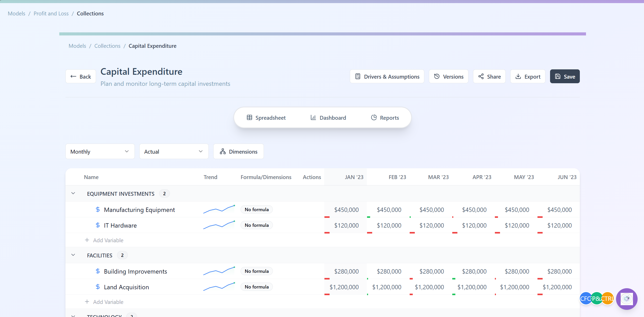The height and width of the screenshot is (317, 644).
Task: Click the green FP&A avatar
Action: (597, 299)
